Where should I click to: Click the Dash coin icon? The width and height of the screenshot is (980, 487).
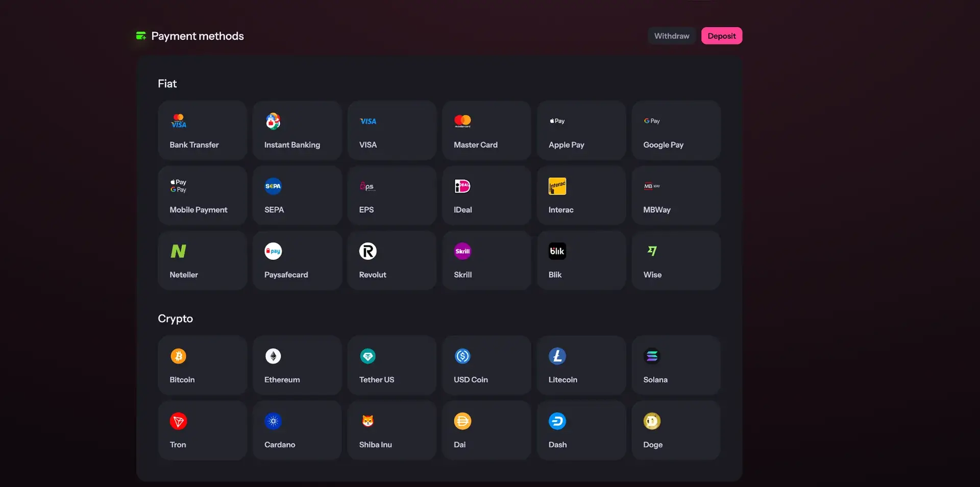(x=557, y=421)
